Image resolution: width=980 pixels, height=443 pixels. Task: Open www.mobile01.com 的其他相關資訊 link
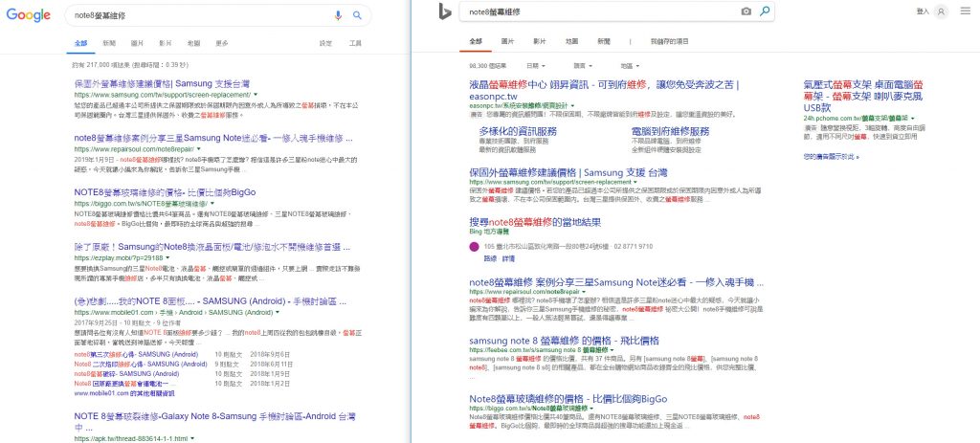tap(123, 393)
